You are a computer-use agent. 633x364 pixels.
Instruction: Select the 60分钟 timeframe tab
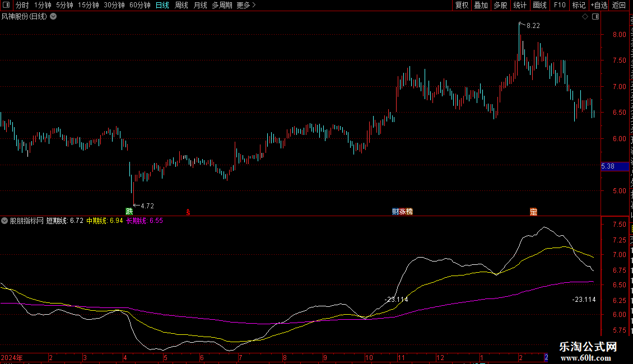[x=139, y=5]
